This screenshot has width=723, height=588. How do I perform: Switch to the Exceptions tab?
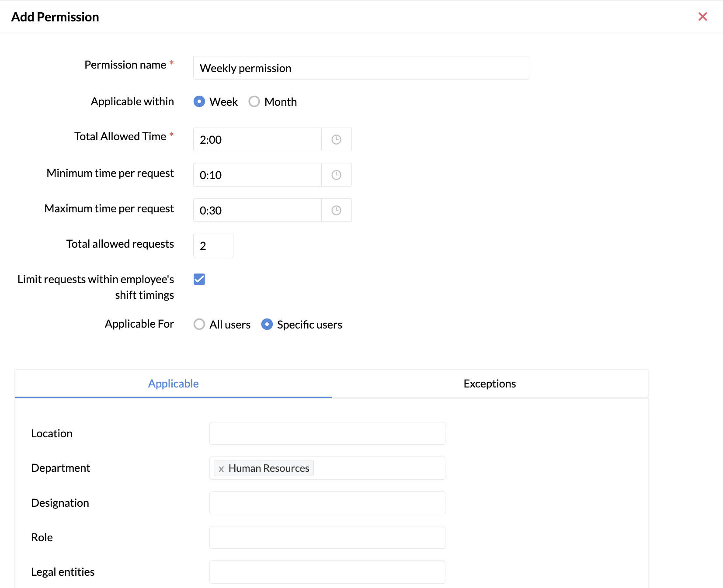point(490,384)
